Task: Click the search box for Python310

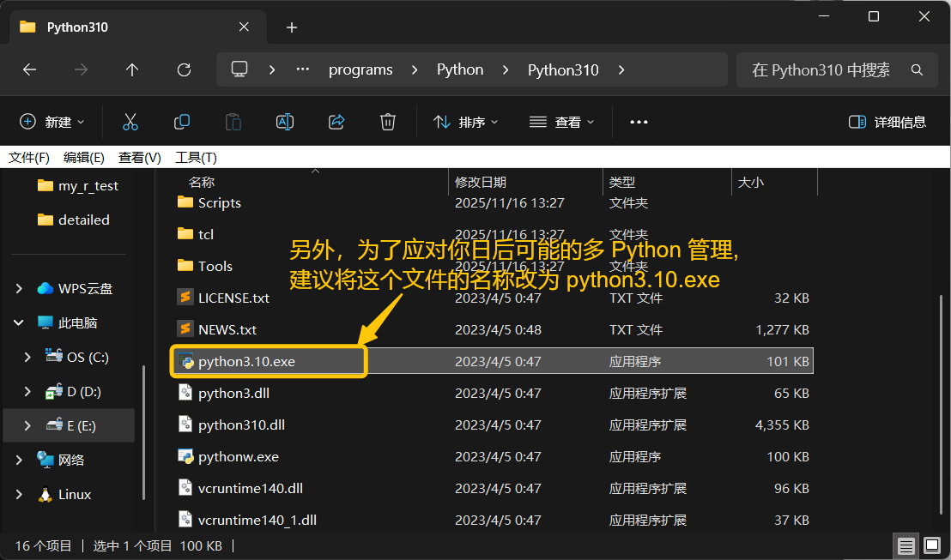Action: click(x=824, y=70)
